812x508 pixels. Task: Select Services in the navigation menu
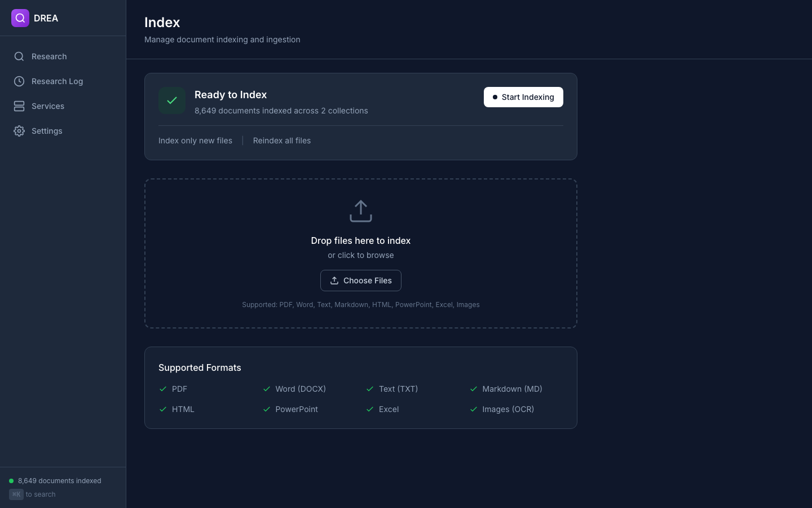48,106
